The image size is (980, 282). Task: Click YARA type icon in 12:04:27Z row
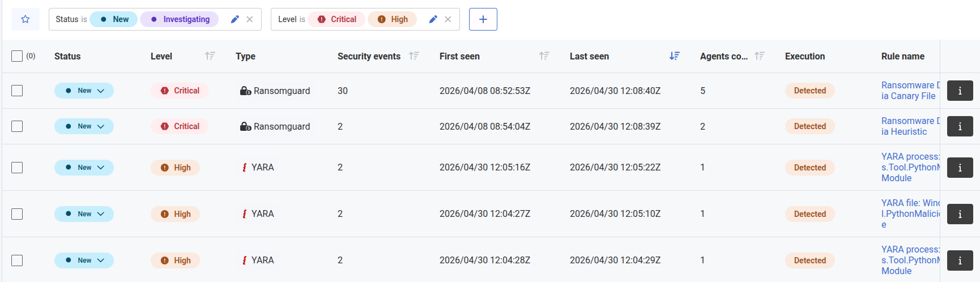[244, 214]
